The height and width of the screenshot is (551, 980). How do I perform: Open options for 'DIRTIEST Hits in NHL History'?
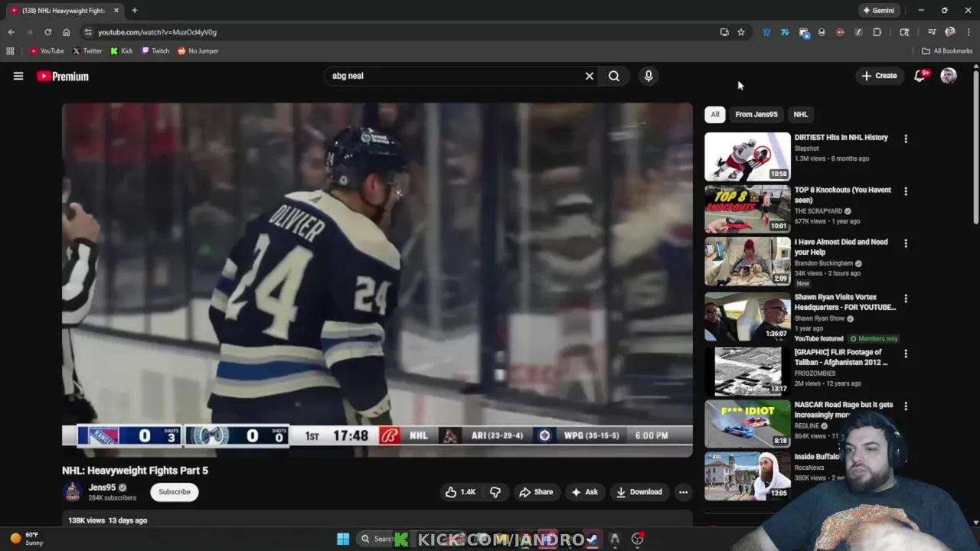(x=906, y=139)
